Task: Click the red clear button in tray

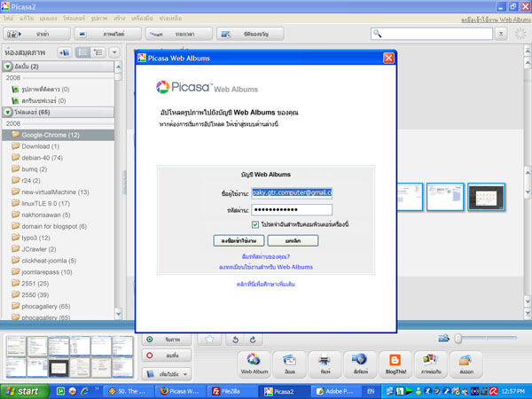Action: [x=167, y=356]
